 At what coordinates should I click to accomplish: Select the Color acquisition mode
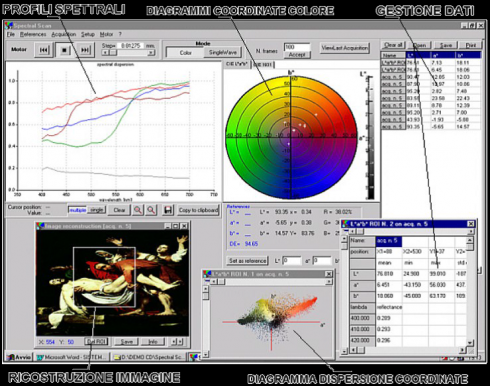(185, 53)
